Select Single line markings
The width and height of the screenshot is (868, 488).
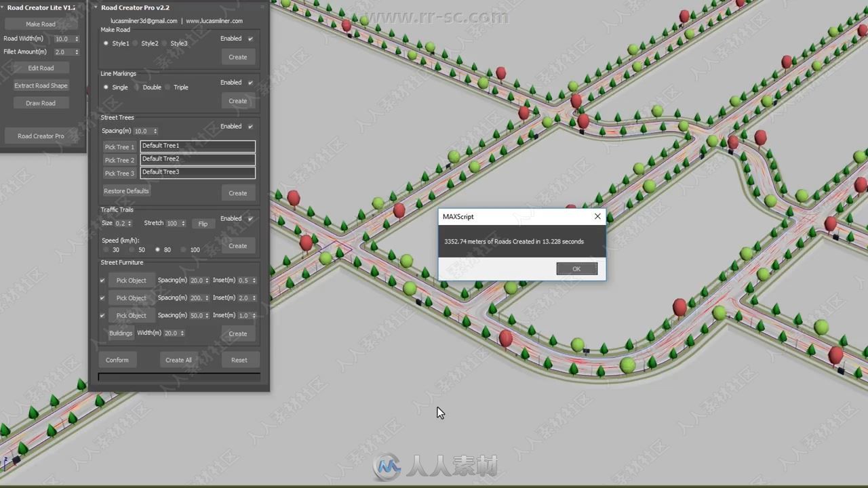[106, 87]
